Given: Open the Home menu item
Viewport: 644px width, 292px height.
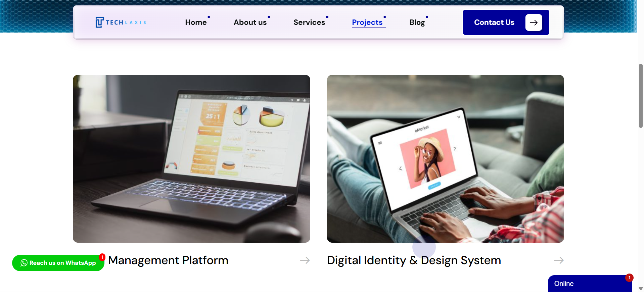Looking at the screenshot, I should (x=196, y=22).
